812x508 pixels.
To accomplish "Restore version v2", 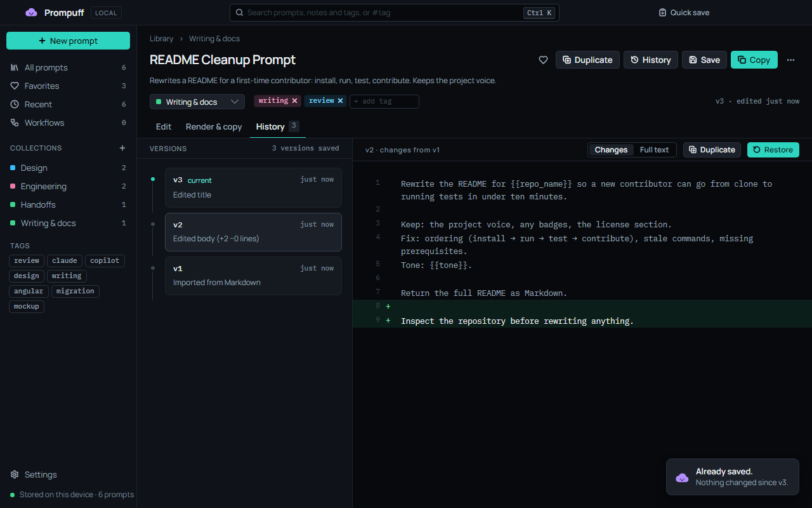I will pyautogui.click(x=773, y=150).
